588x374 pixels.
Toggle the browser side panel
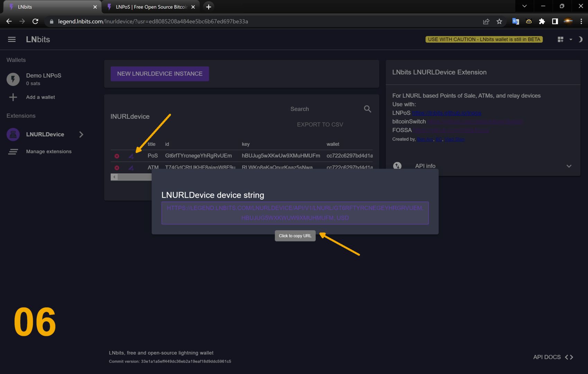tap(555, 21)
